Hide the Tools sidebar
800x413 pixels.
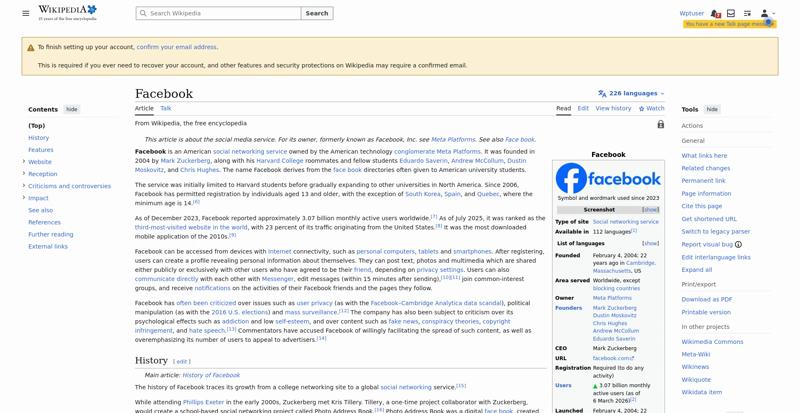tap(712, 109)
